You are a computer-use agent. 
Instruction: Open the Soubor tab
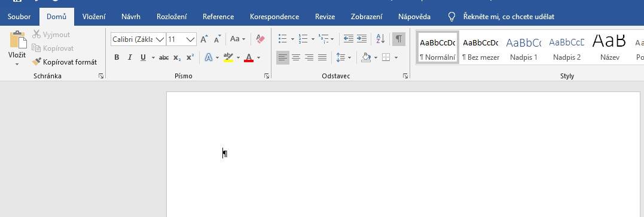click(19, 17)
